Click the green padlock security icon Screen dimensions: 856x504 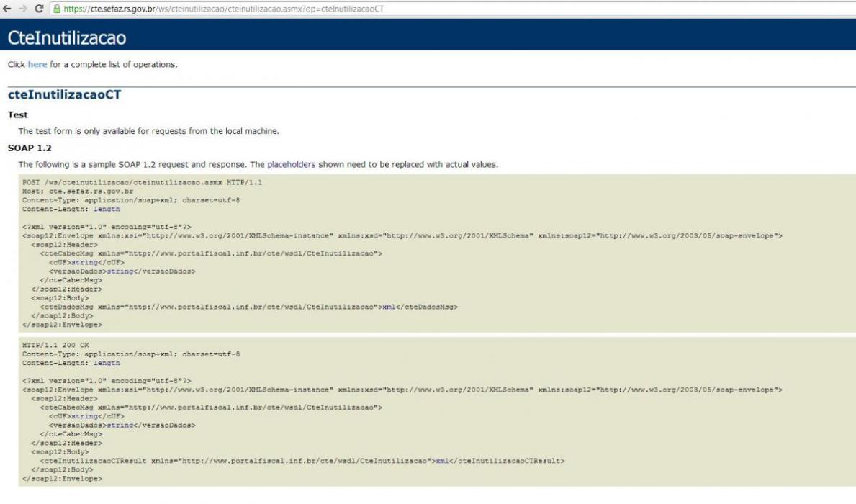56,9
